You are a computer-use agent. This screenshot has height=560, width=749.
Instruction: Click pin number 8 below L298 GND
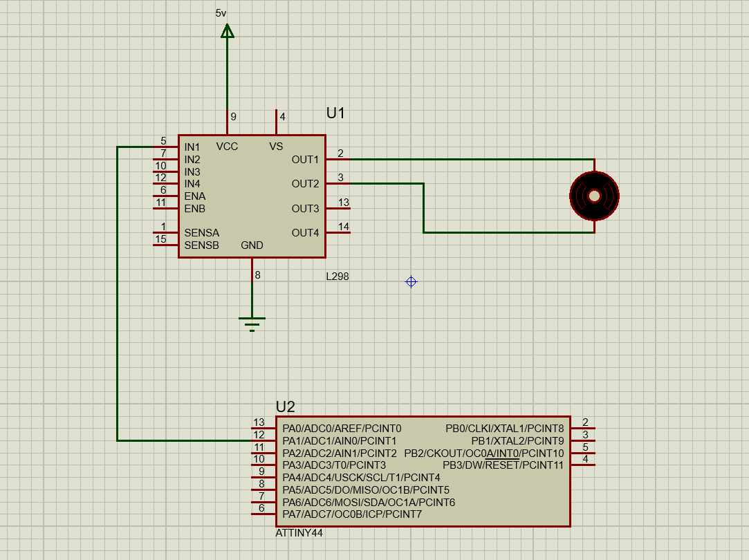point(257,275)
